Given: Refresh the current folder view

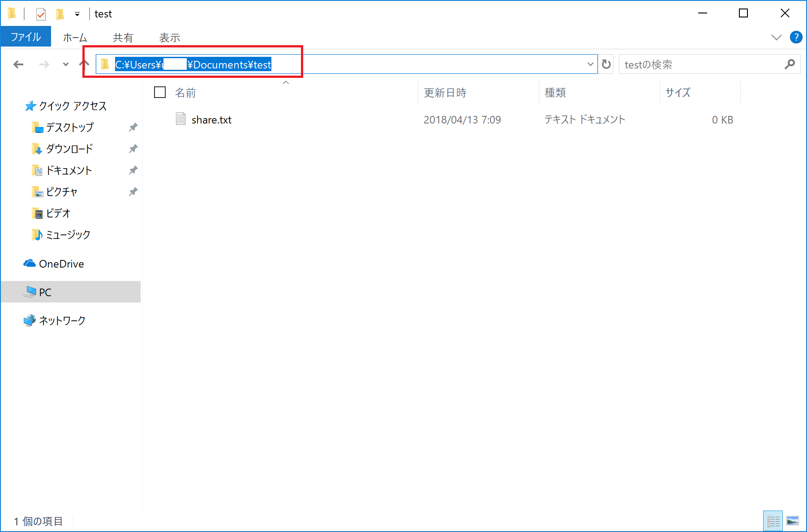Looking at the screenshot, I should [x=606, y=64].
